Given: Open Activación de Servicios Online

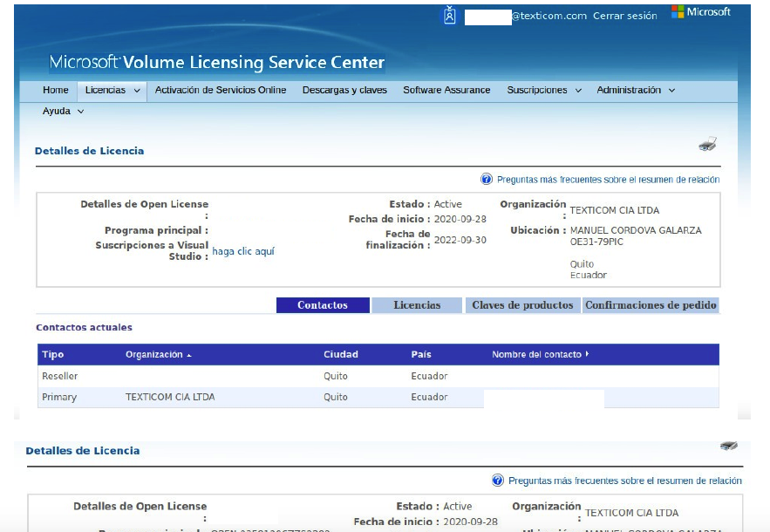Looking at the screenshot, I should pyautogui.click(x=221, y=90).
